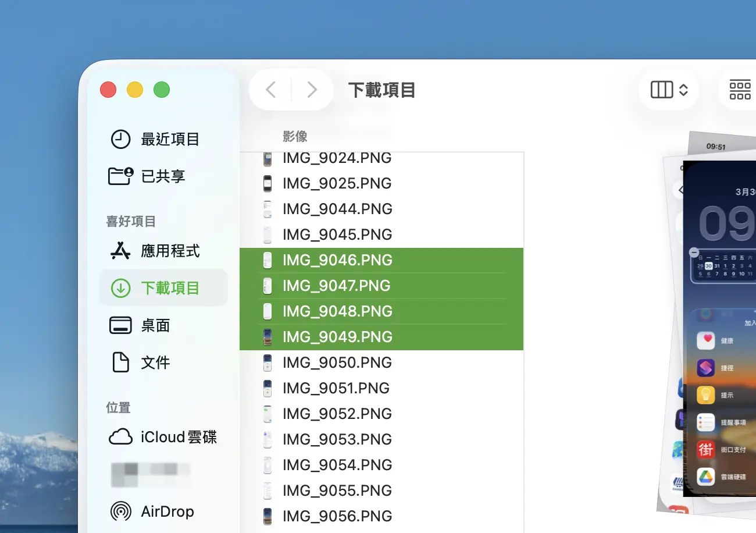This screenshot has height=533, width=756.
Task: Click the thumbnail icon of IMG_9050.PNG
Action: pos(268,363)
